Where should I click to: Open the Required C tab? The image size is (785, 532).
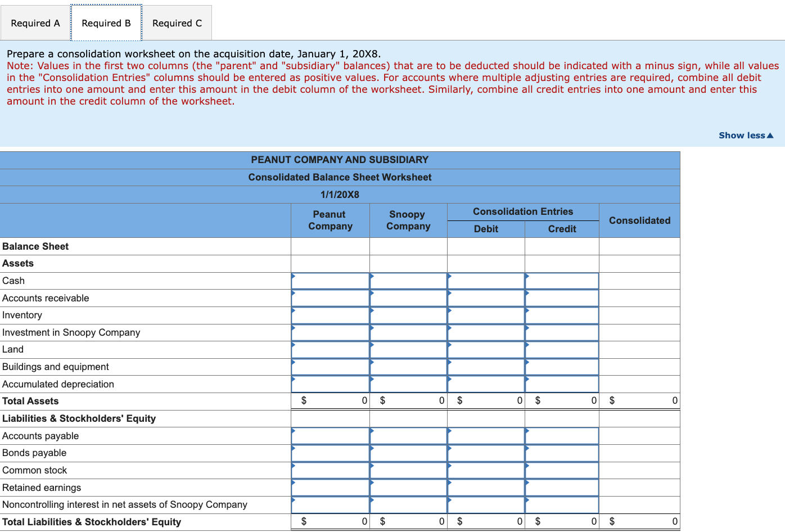tap(177, 23)
